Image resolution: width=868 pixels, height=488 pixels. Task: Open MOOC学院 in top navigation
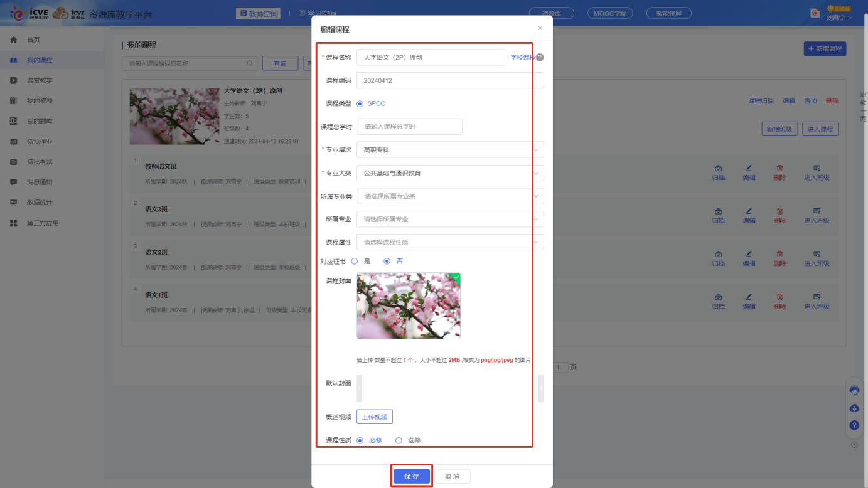[x=610, y=13]
